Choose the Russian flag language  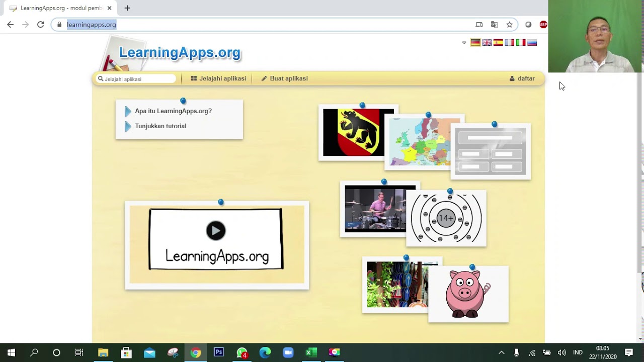click(x=532, y=43)
